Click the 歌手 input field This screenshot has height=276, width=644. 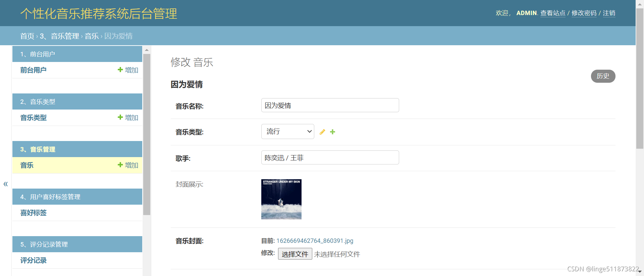pyautogui.click(x=330, y=157)
